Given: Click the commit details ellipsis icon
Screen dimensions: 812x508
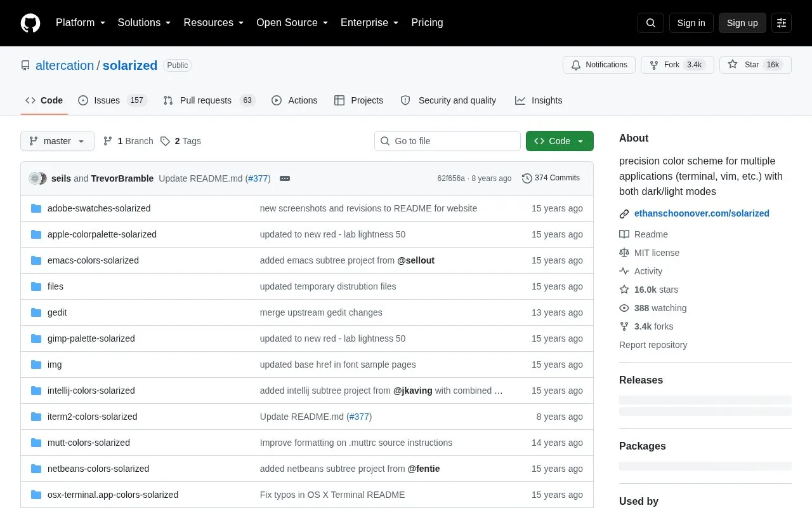Looking at the screenshot, I should [x=285, y=178].
